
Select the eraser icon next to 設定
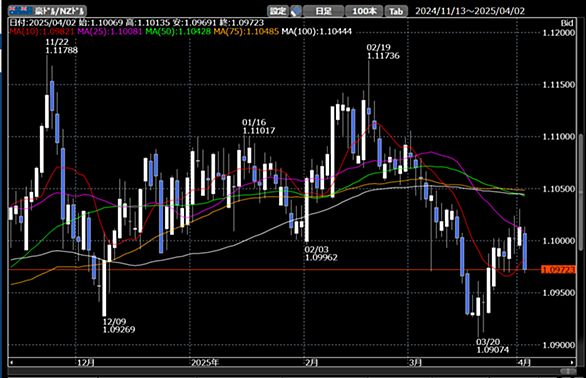pyautogui.click(x=296, y=11)
